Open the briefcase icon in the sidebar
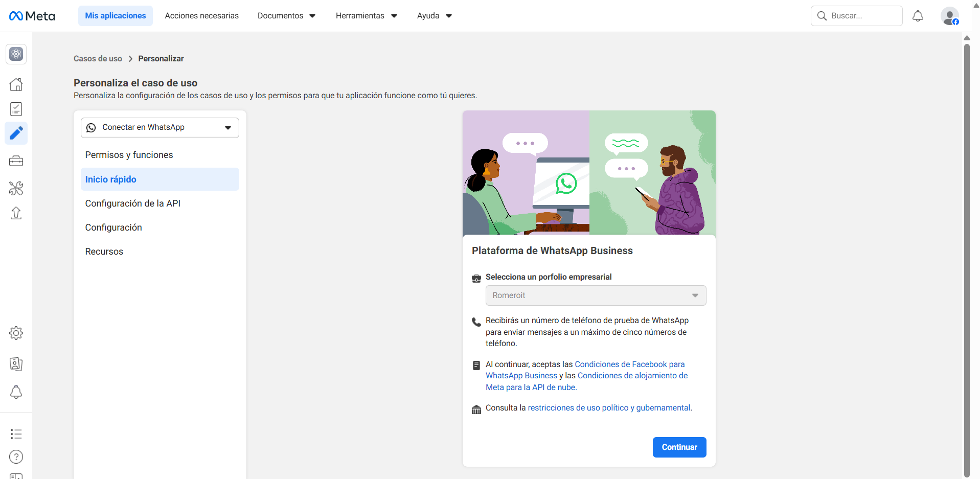This screenshot has width=980, height=479. point(16,162)
